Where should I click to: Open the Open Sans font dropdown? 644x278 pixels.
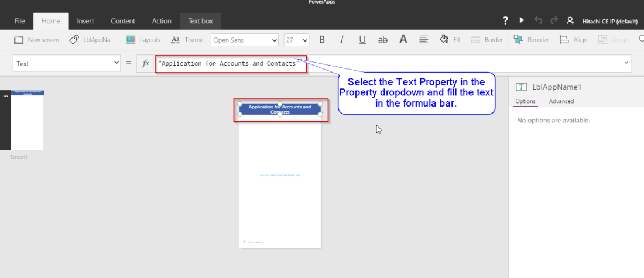click(x=245, y=40)
